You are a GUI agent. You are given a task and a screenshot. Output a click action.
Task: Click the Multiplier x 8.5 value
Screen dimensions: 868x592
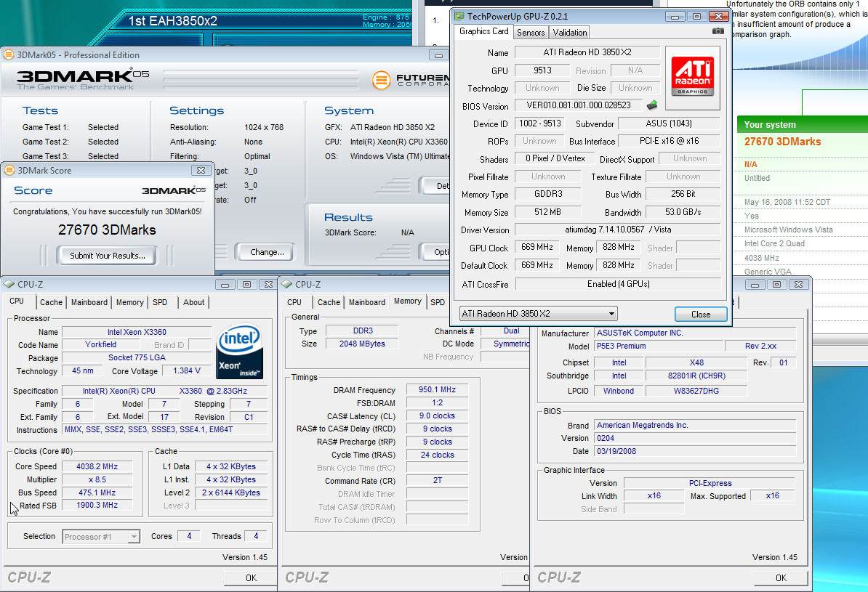coord(97,479)
